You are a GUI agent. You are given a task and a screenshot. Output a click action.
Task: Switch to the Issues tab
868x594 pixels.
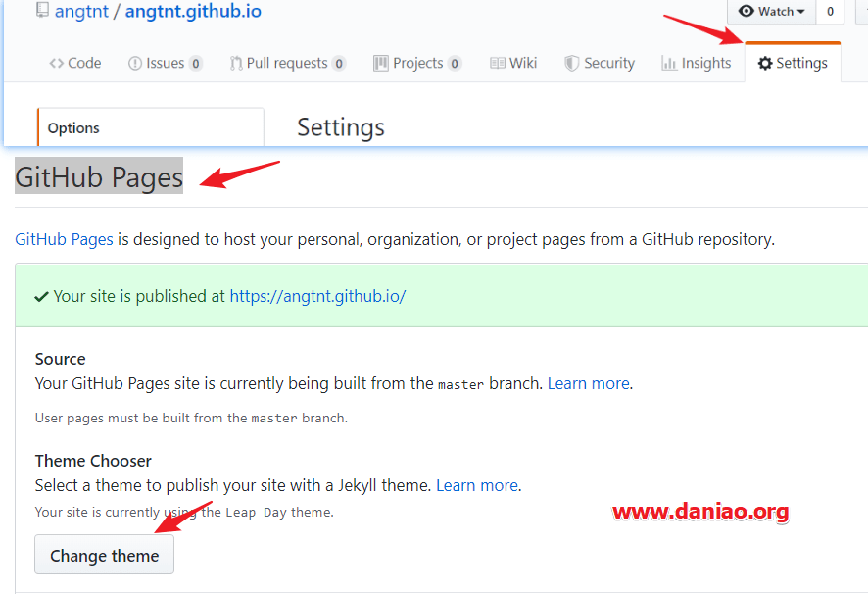(165, 63)
